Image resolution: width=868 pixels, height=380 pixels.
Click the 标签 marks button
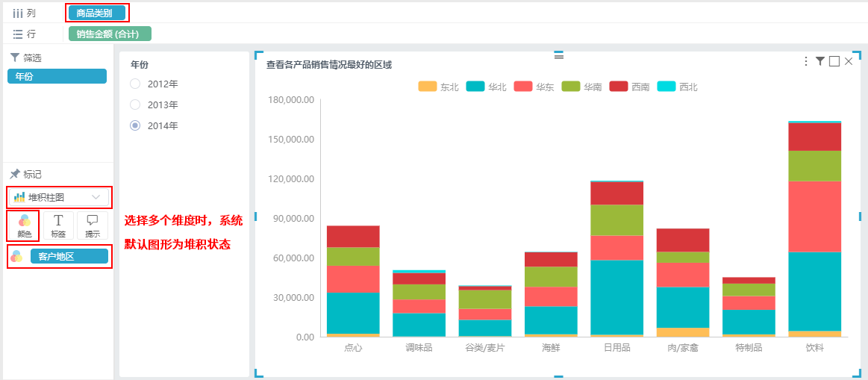[x=58, y=225]
